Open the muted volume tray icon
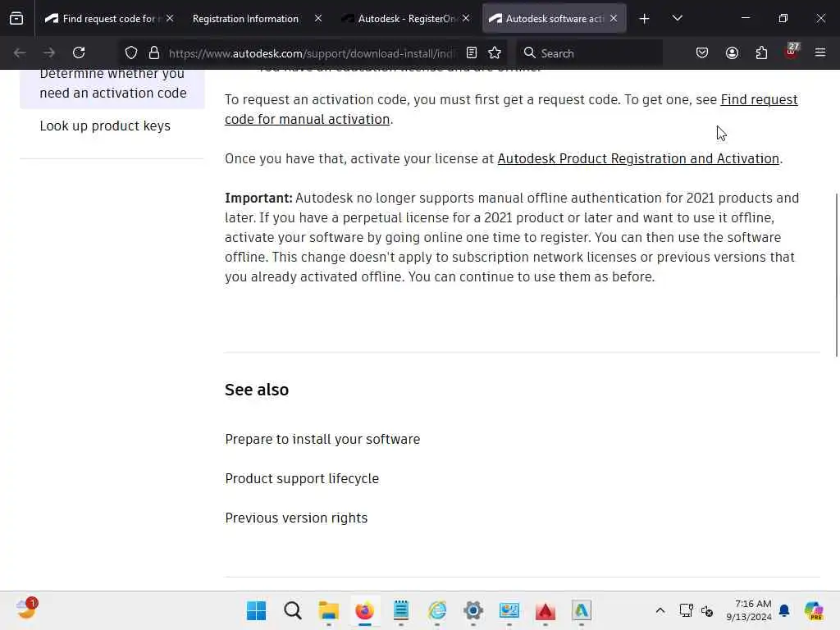 [707, 610]
